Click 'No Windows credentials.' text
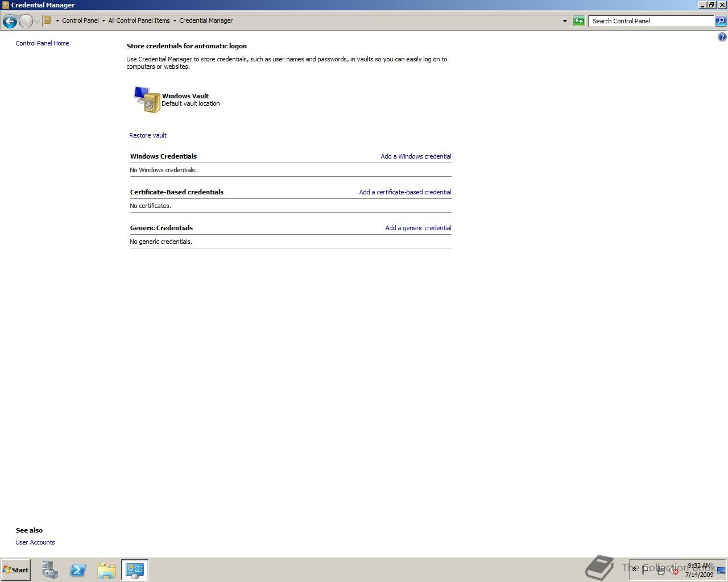This screenshot has height=582, width=728. pos(163,170)
